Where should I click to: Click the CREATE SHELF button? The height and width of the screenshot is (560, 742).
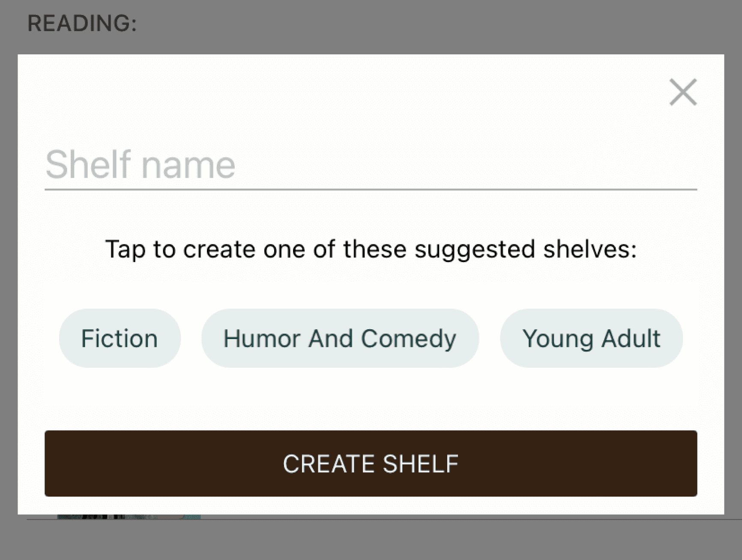point(371,464)
